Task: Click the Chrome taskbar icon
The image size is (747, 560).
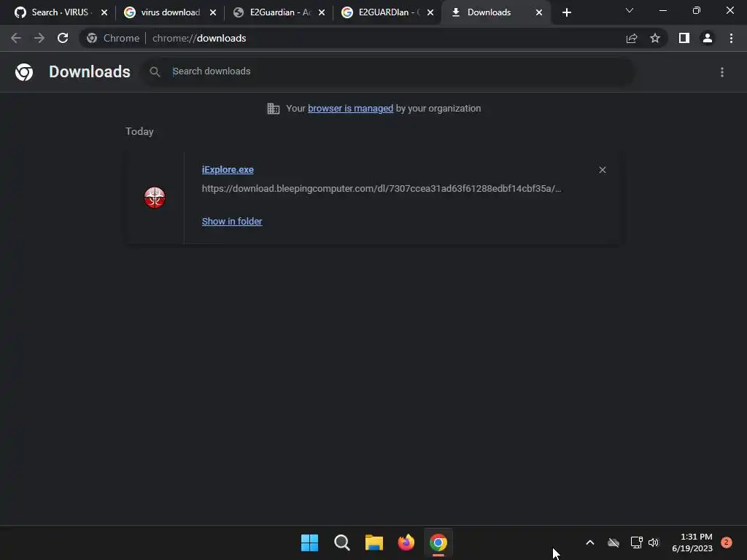Action: pos(438,542)
